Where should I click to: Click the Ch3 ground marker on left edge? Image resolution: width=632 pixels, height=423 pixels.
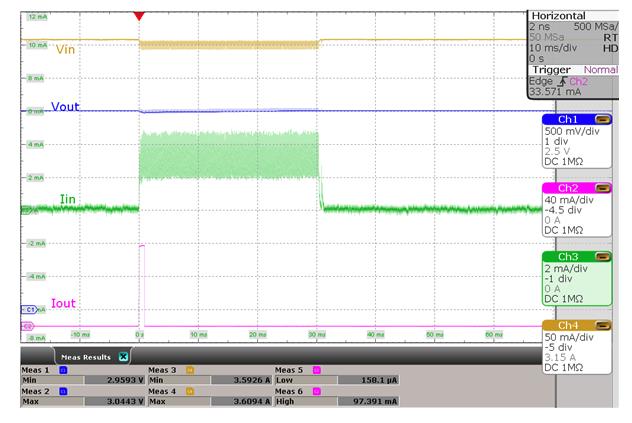26,209
